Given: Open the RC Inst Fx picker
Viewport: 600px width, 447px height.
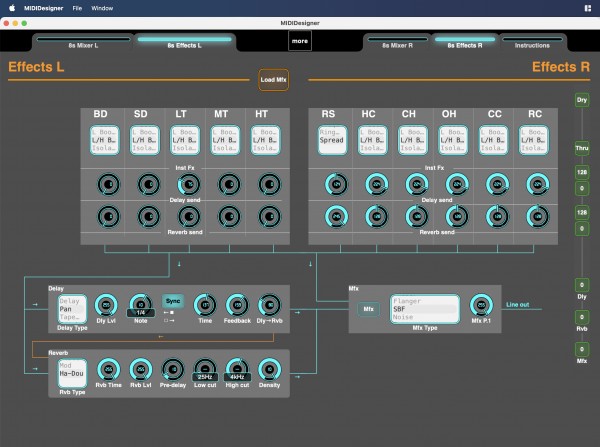Looking at the screenshot, I should [533, 140].
